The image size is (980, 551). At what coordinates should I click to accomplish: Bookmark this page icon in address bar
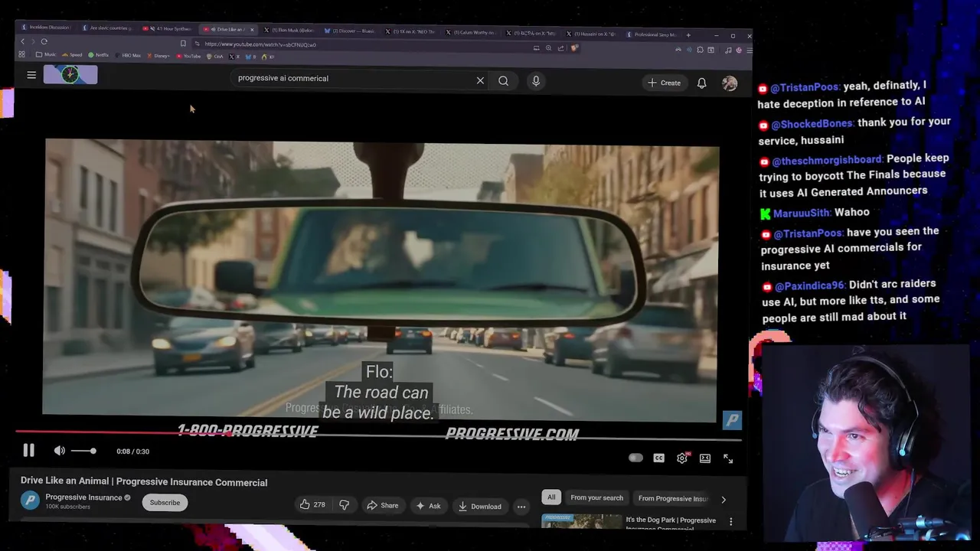pos(183,44)
